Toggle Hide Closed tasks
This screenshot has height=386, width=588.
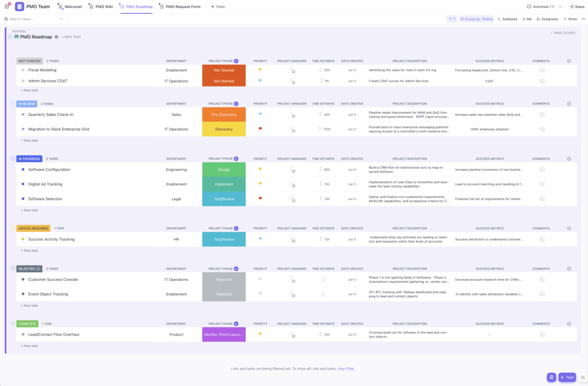pos(562,32)
